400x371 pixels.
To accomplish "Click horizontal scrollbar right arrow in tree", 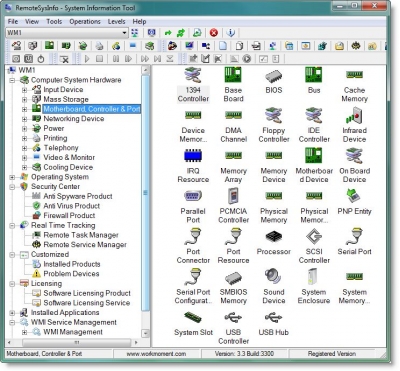I will click(x=136, y=342).
